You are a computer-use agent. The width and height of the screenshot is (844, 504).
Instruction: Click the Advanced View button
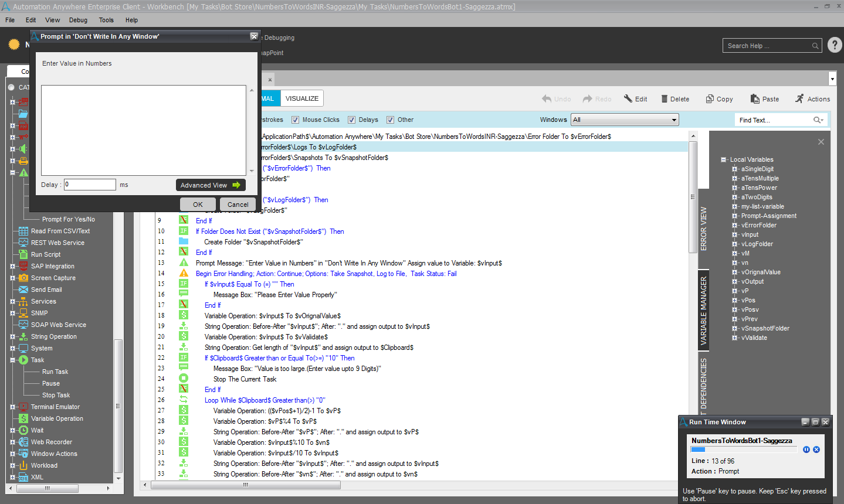(x=211, y=185)
